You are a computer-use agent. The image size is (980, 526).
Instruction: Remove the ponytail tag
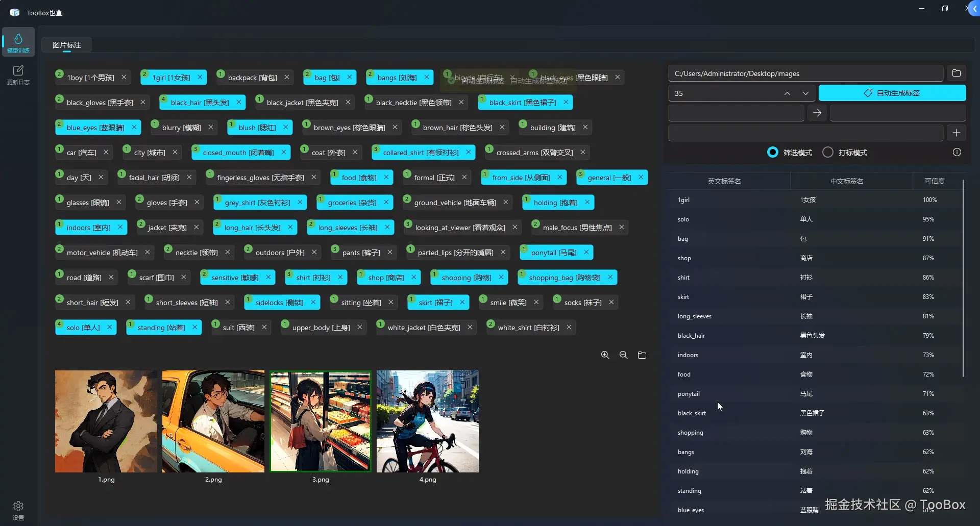coord(586,253)
